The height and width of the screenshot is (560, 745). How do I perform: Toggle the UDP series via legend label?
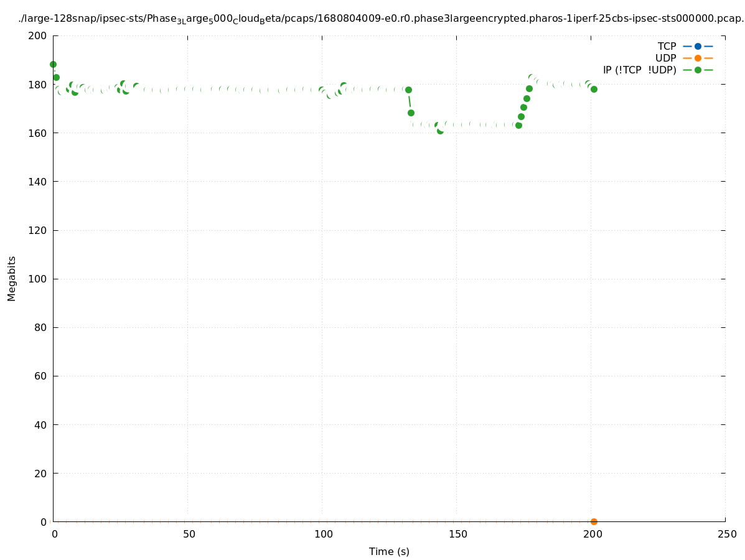(x=665, y=58)
